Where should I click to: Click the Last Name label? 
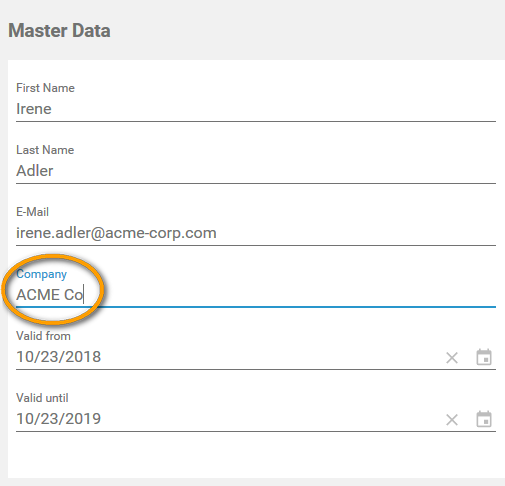point(45,150)
